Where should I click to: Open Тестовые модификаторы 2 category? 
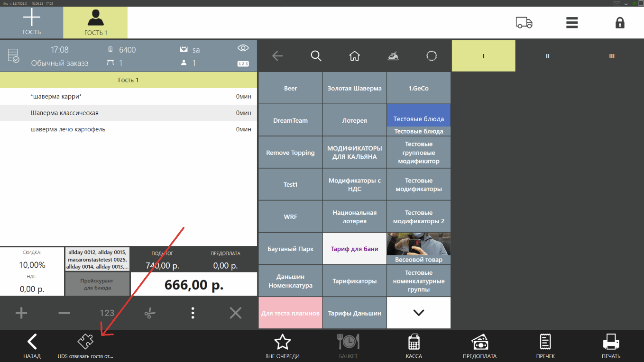click(x=419, y=217)
